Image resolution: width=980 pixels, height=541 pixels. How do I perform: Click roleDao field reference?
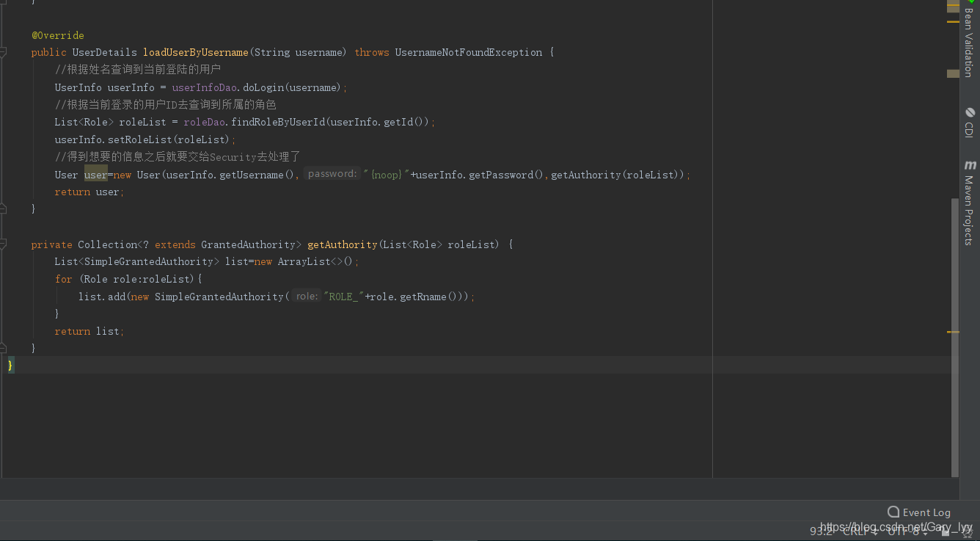click(x=205, y=122)
